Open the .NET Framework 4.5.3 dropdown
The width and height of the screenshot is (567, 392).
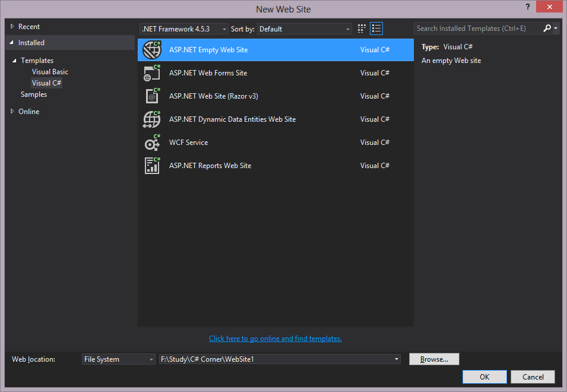[x=184, y=29]
